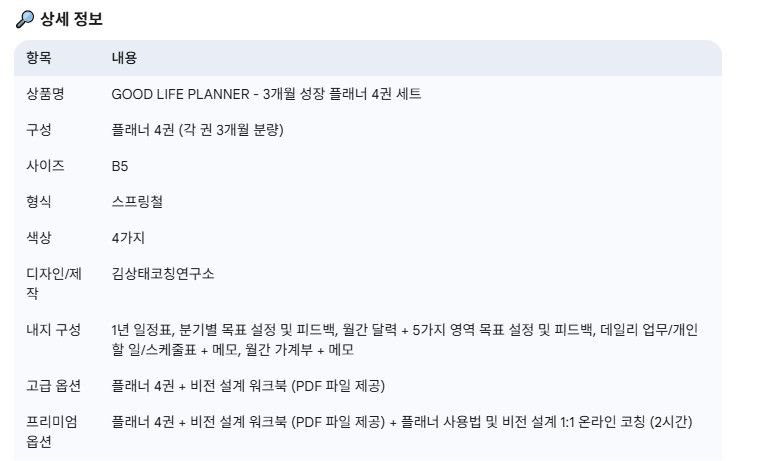Select the B5 size value
Image resolution: width=779 pixels, height=461 pixels.
[120, 166]
